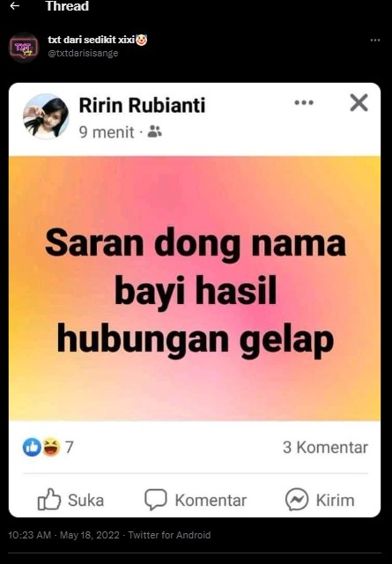Tap the Komentar speech bubble button
The height and width of the screenshot is (564, 392).
196,500
